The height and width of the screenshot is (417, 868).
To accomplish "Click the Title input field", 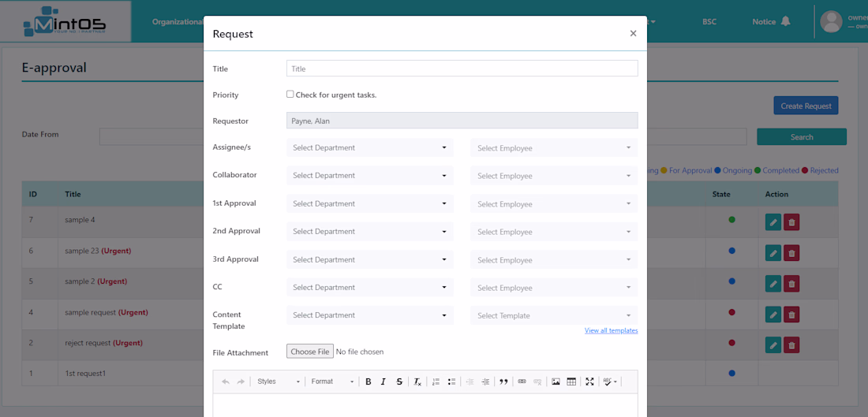I will [x=462, y=69].
